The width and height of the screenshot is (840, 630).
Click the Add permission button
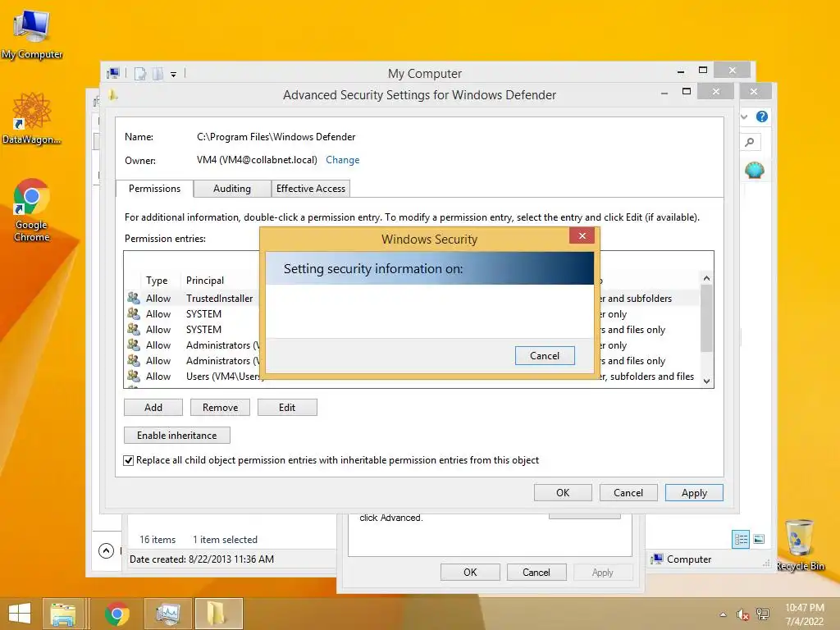(x=153, y=407)
